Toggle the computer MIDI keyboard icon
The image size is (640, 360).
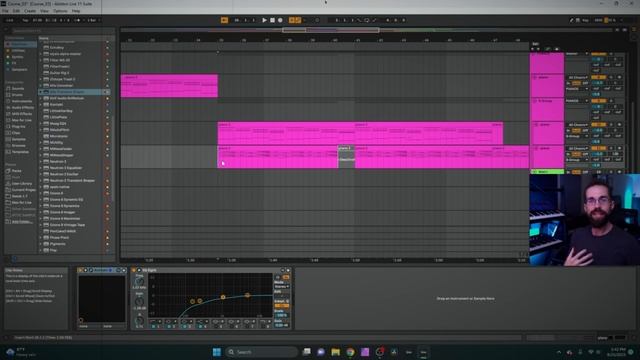(x=578, y=20)
